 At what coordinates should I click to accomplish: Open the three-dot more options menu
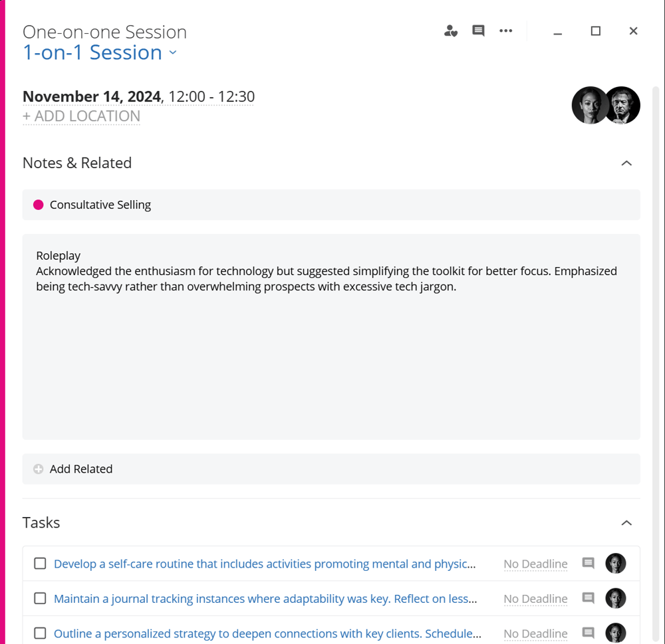505,31
